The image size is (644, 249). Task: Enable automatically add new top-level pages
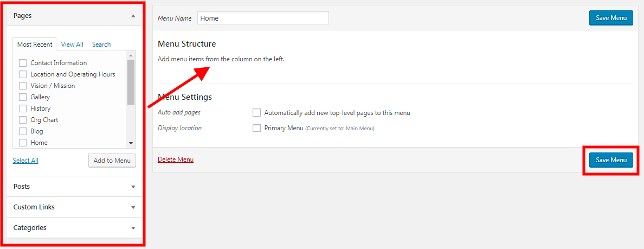(x=257, y=113)
